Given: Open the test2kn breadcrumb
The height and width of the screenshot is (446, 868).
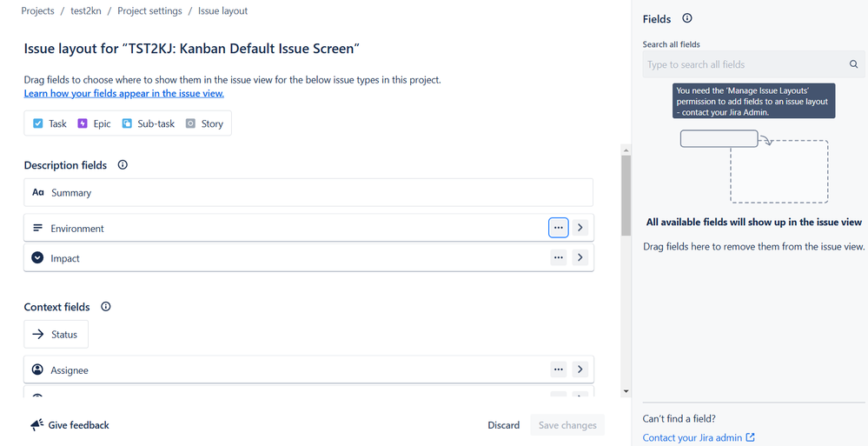Looking at the screenshot, I should click(86, 11).
